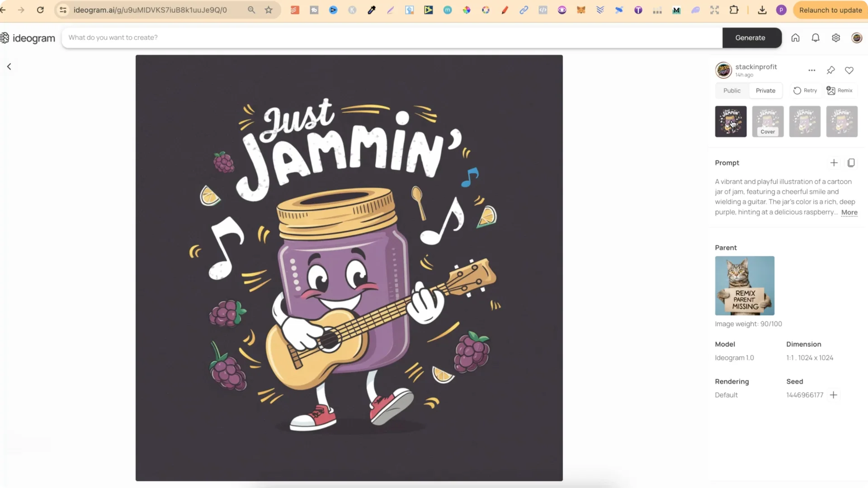Click the plus icon beside Prompt
Screen dimensions: 868x488
834,163
